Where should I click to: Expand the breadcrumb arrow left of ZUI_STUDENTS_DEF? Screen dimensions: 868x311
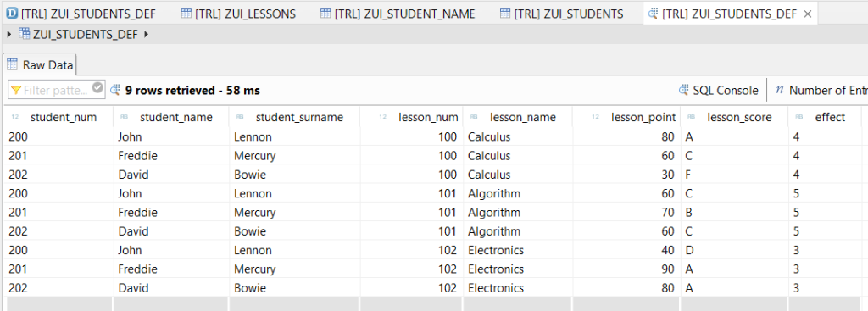(8, 34)
